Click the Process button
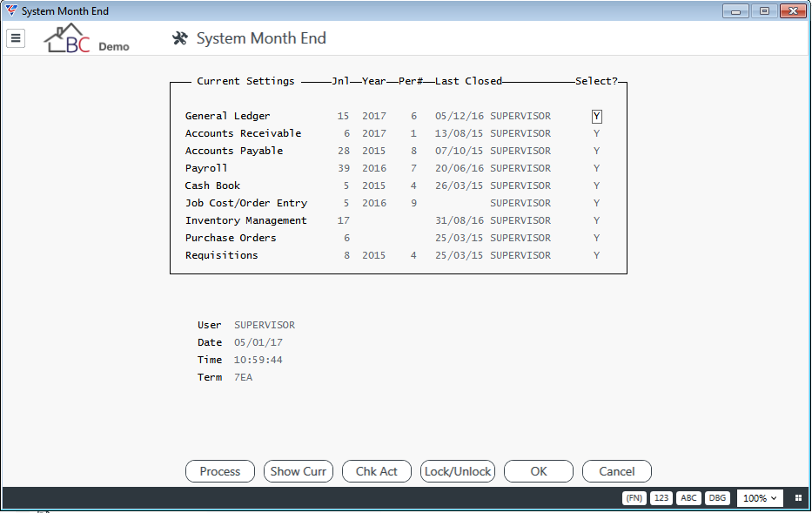812x513 pixels. 220,471
